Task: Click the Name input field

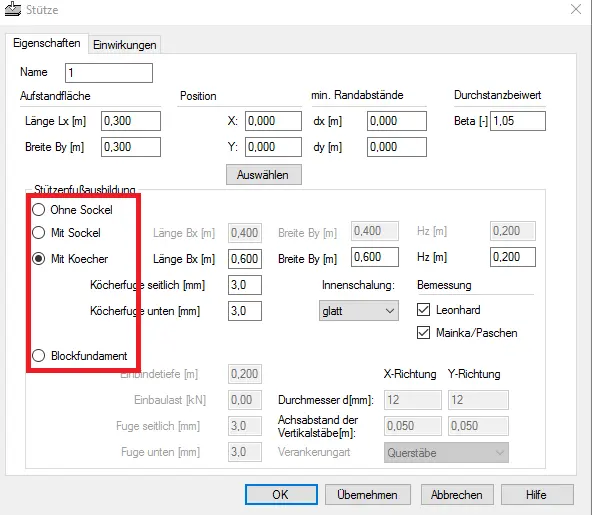Action: click(109, 72)
